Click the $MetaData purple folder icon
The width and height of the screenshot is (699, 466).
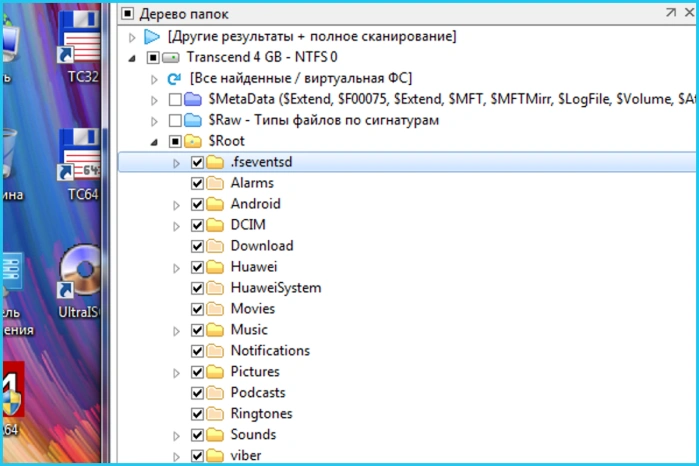[193, 99]
